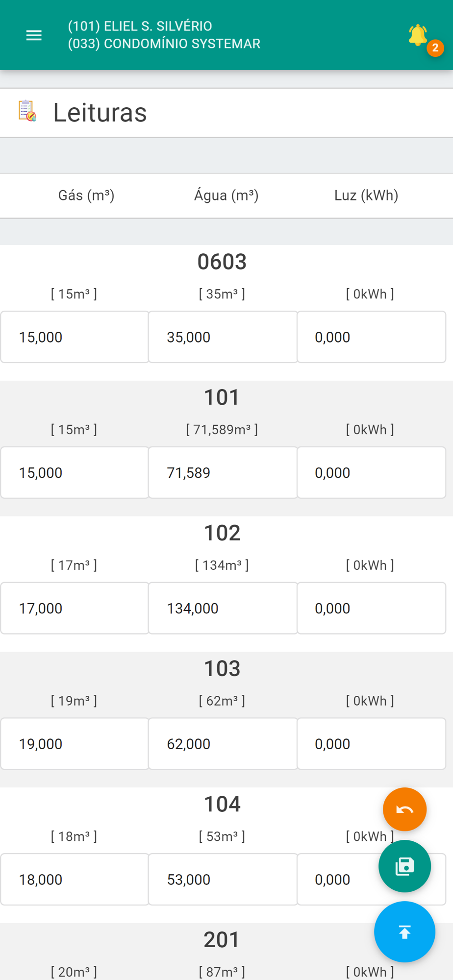Tap the orange undo floating button
This screenshot has width=453, height=980.
pyautogui.click(x=404, y=809)
